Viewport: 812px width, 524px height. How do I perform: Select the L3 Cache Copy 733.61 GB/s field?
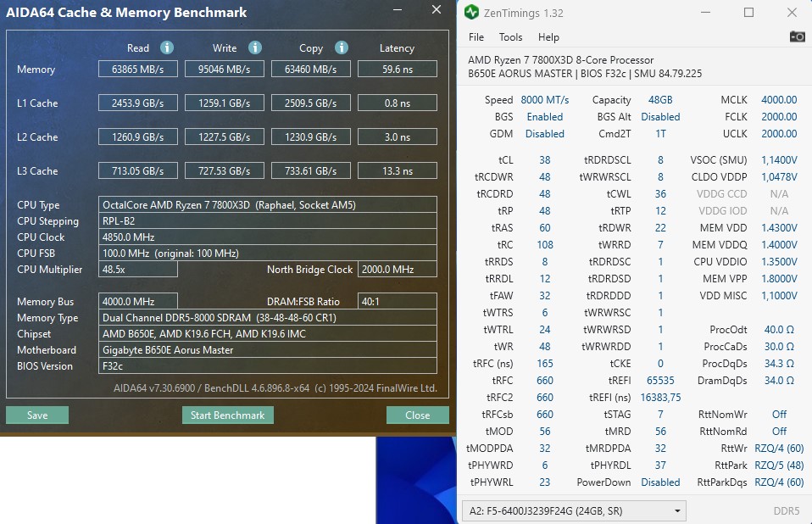311,170
